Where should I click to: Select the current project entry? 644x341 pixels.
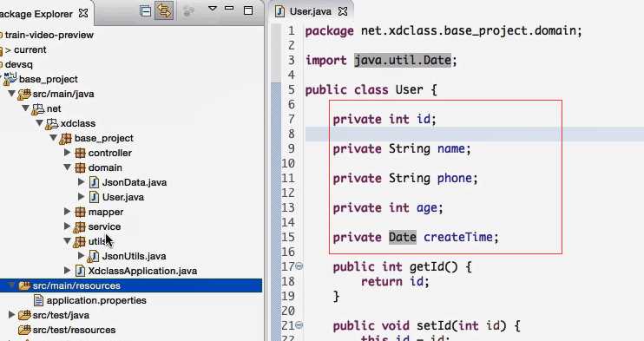pos(30,49)
